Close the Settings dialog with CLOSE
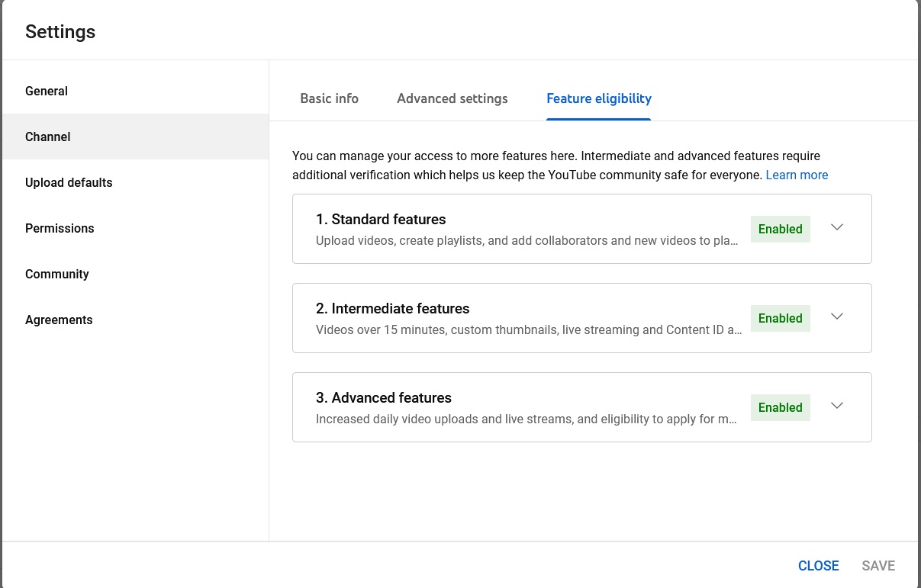The width and height of the screenshot is (921, 588). click(x=819, y=566)
